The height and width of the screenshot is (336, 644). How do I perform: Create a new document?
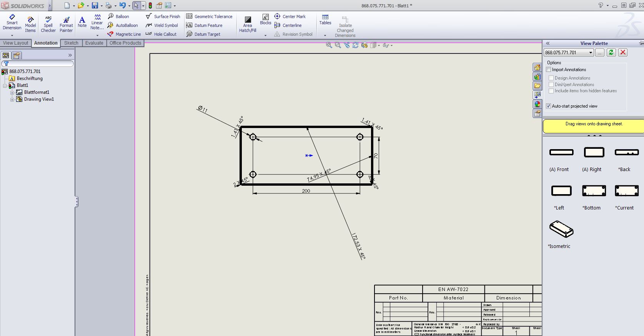click(x=67, y=5)
